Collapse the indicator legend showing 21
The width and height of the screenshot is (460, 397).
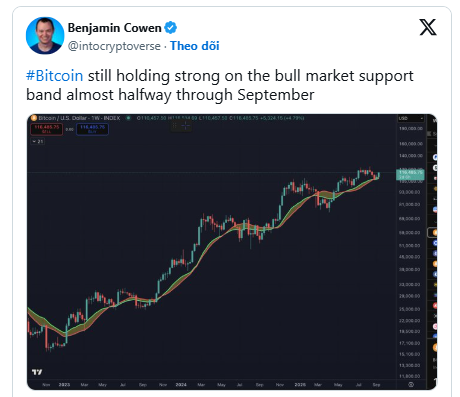click(x=38, y=141)
